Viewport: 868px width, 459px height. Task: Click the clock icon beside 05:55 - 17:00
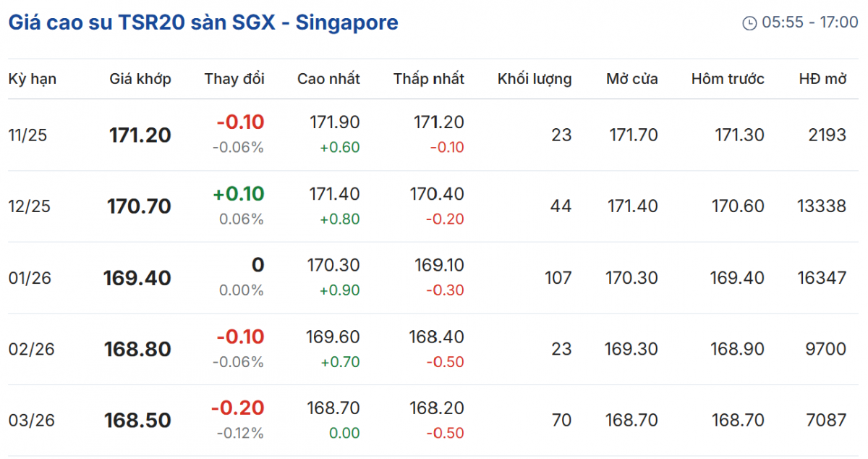749,23
